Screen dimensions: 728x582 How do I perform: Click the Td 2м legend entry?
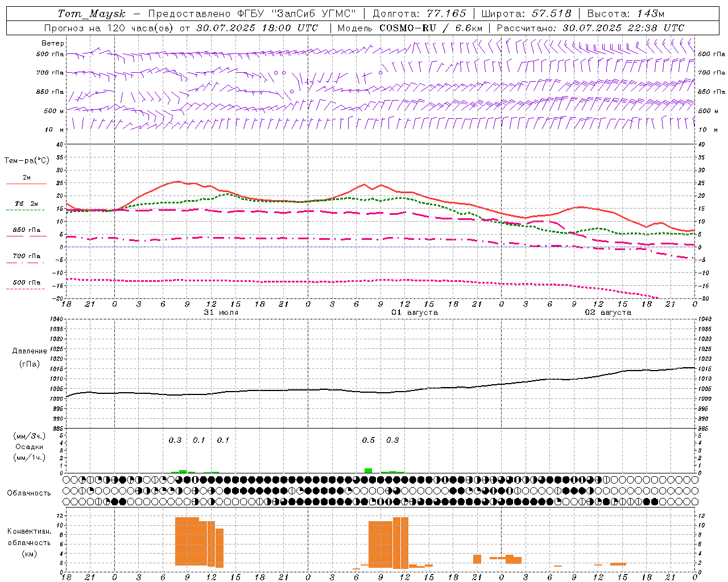(x=26, y=206)
